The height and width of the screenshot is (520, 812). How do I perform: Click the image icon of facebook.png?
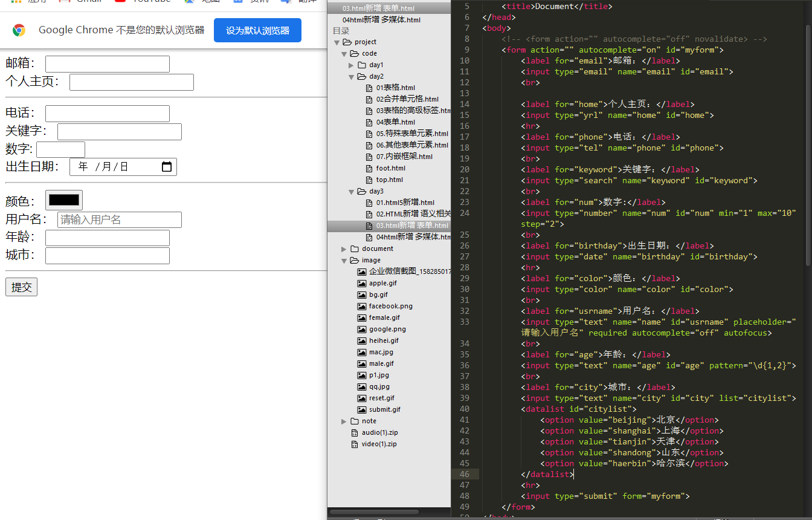pyautogui.click(x=362, y=307)
